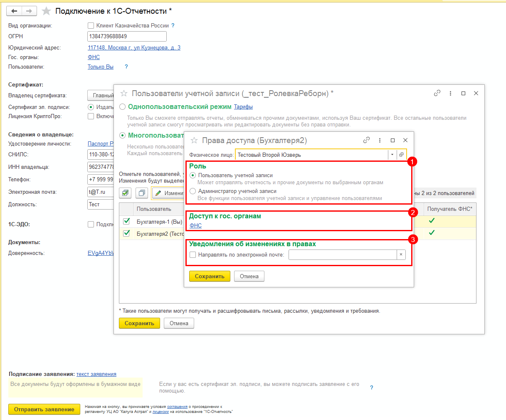
Task: Add connection form to favorites star
Action: 47,11
